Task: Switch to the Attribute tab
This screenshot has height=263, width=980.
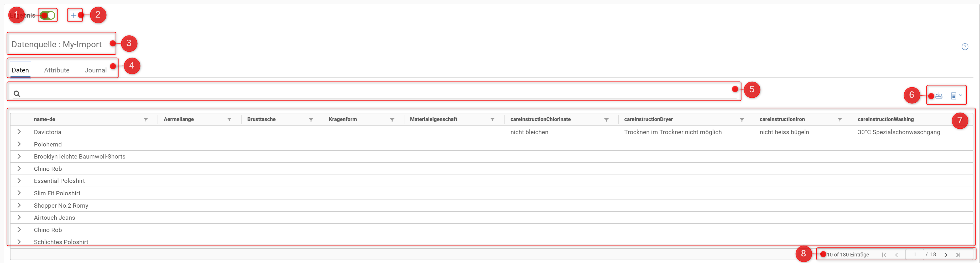Action: tap(57, 70)
